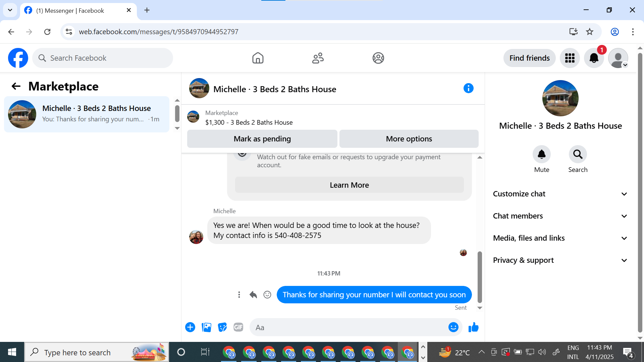Expand Privacy & support section
The width and height of the screenshot is (644, 362).
tap(560, 260)
